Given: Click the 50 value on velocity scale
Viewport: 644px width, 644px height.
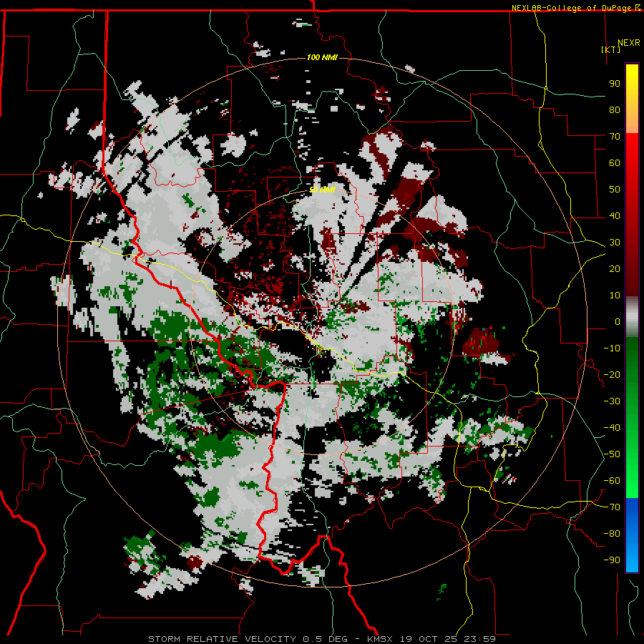Looking at the screenshot, I should point(615,190).
